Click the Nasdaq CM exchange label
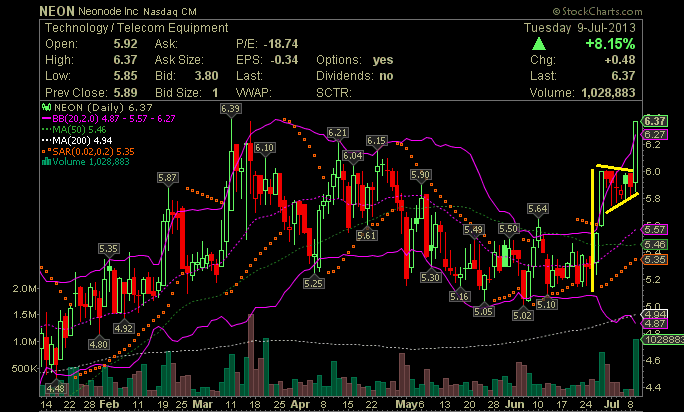Screen dimensions: 684x412 pyautogui.click(x=170, y=12)
